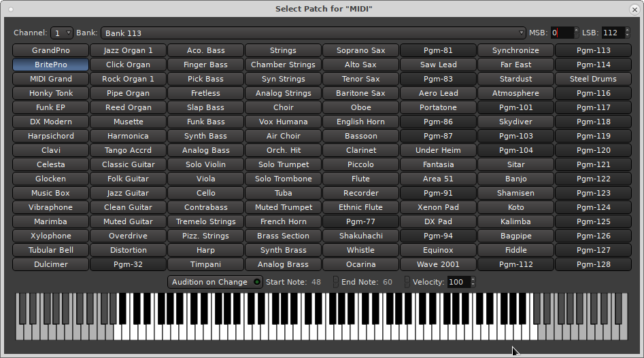Screen dimensions: 644x358
Task: Select the Harpsichord patch
Action: (50, 136)
